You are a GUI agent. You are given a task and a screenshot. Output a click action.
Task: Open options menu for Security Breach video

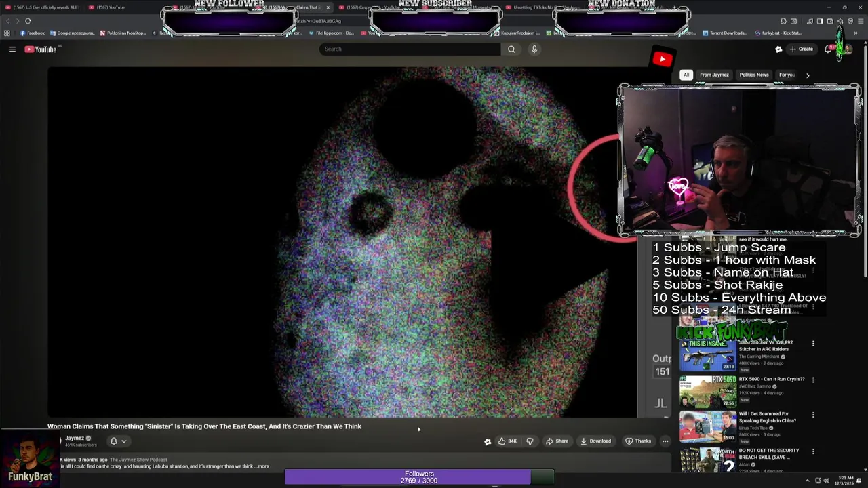(x=812, y=451)
